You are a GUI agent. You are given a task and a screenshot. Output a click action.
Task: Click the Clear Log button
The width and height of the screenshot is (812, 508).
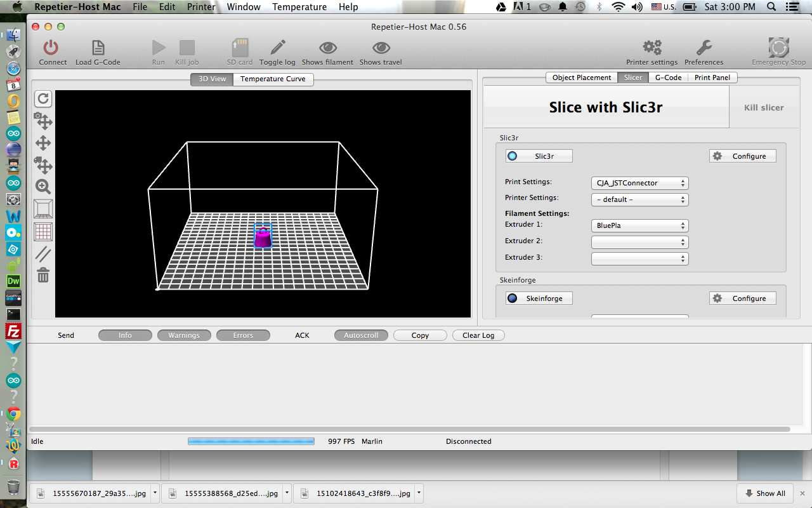click(x=478, y=335)
